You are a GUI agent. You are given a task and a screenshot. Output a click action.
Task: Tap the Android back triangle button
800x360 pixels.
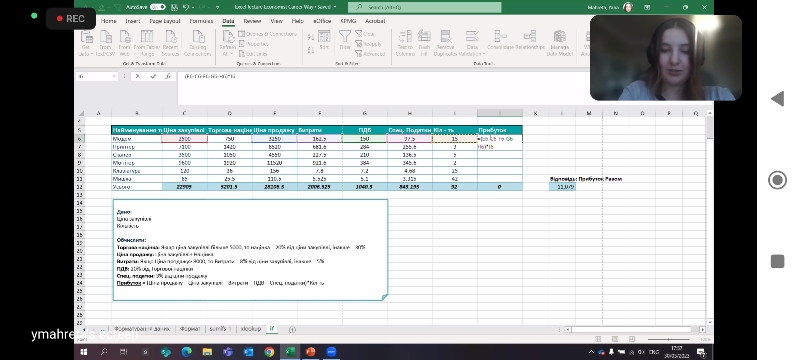coord(777,99)
